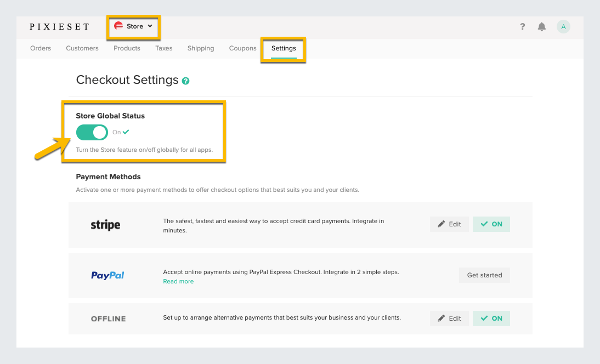Select the Taxes tab
The image size is (600, 364).
coord(164,48)
